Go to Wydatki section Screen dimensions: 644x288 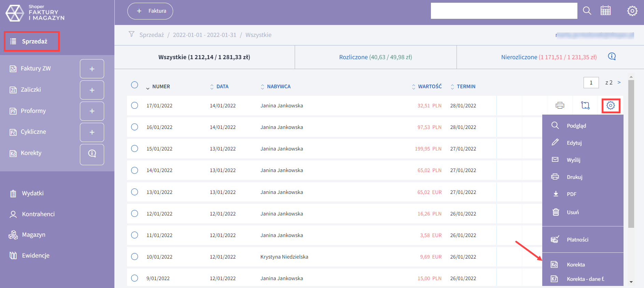coord(32,193)
